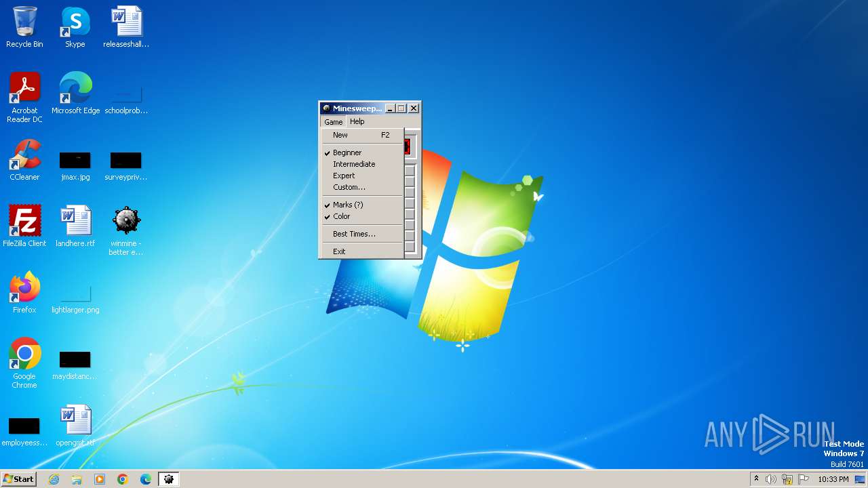Toggle the Color option
Viewport: 868px width, 488px height.
362,216
